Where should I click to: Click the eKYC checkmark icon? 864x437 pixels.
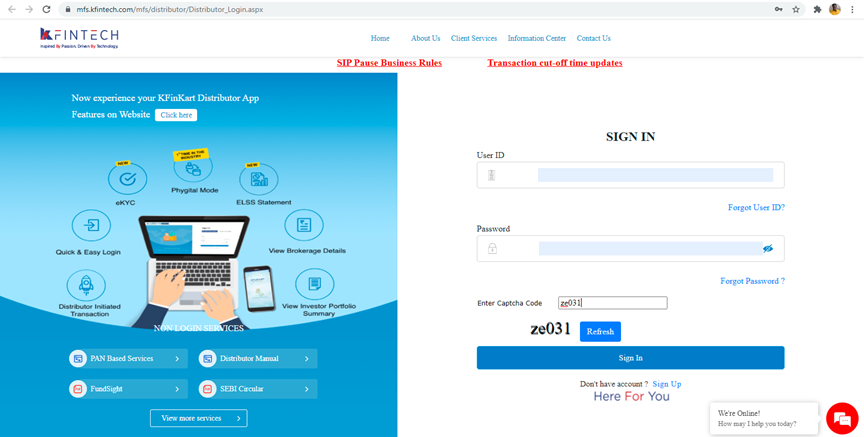point(128,179)
